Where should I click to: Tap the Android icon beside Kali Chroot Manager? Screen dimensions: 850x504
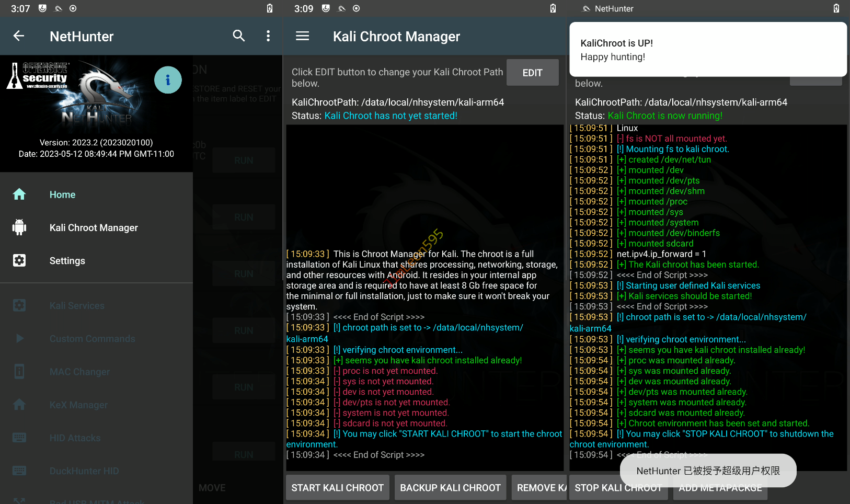point(19,227)
